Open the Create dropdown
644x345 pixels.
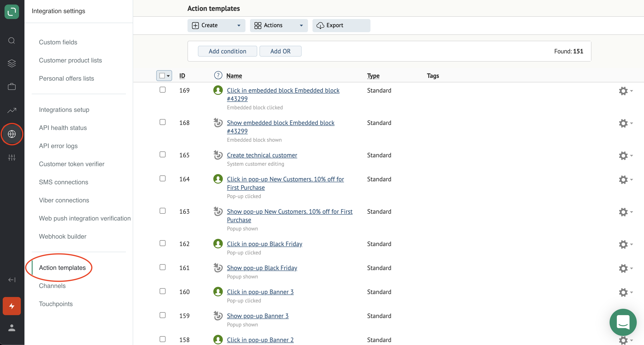coord(216,26)
